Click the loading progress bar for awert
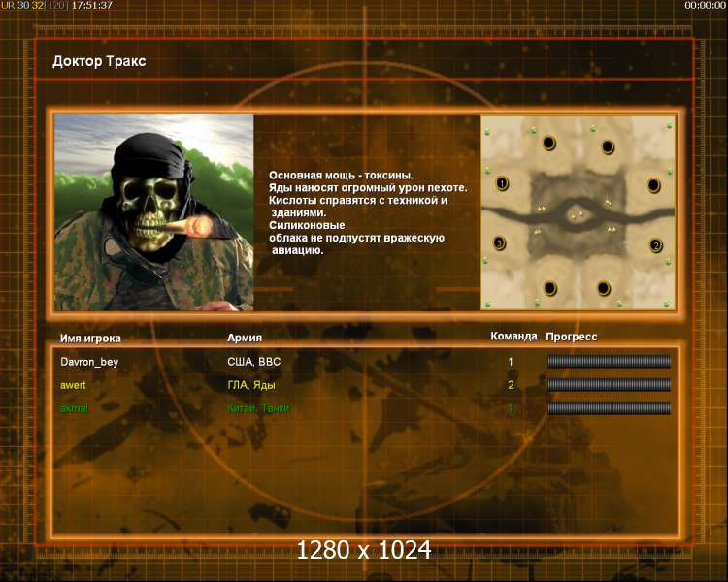 click(609, 385)
